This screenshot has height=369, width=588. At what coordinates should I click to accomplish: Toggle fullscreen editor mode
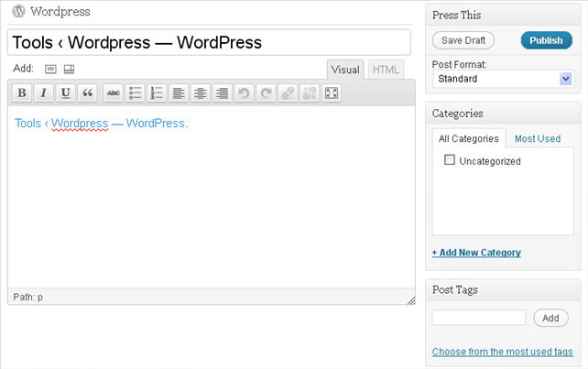332,92
